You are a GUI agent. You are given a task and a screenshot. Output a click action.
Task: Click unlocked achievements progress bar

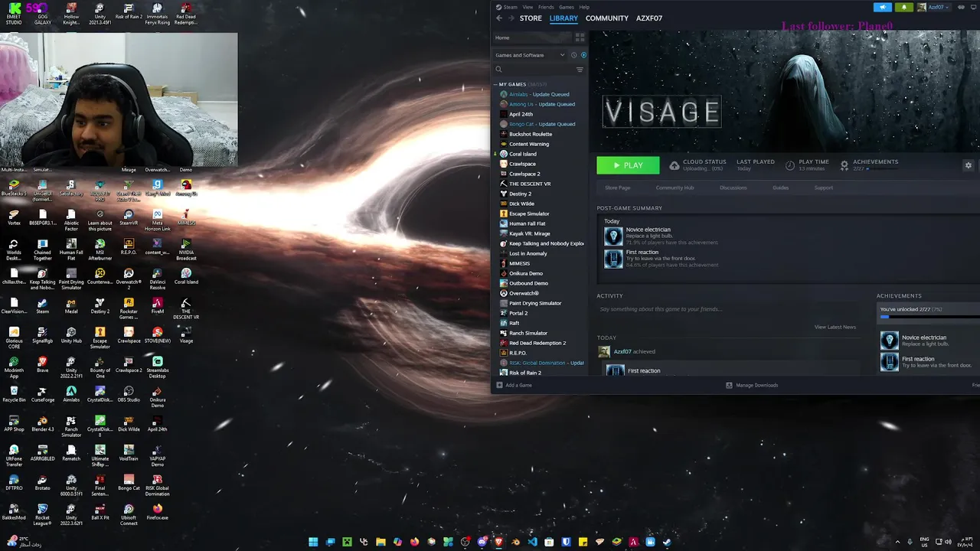pos(929,316)
